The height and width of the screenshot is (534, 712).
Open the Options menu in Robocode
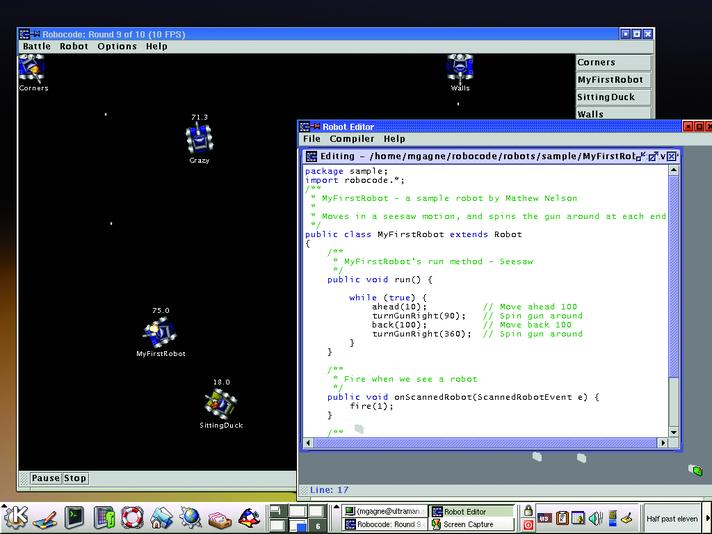117,46
